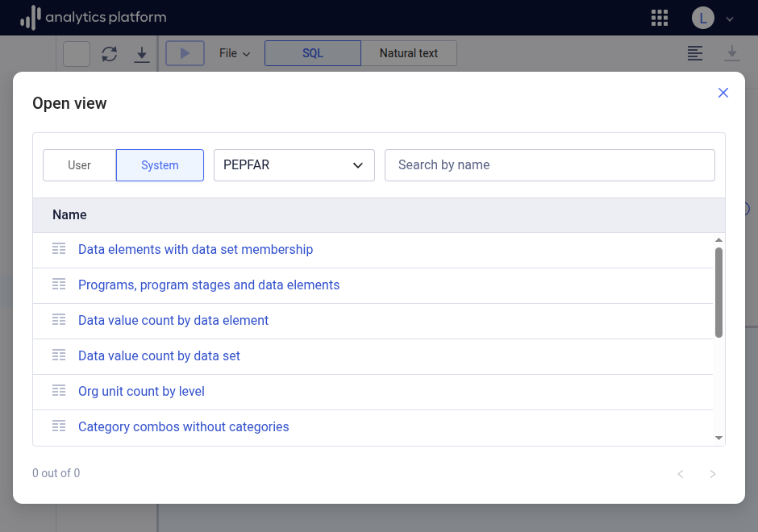Open Data value count by data set
The height and width of the screenshot is (532, 758).
pos(159,356)
